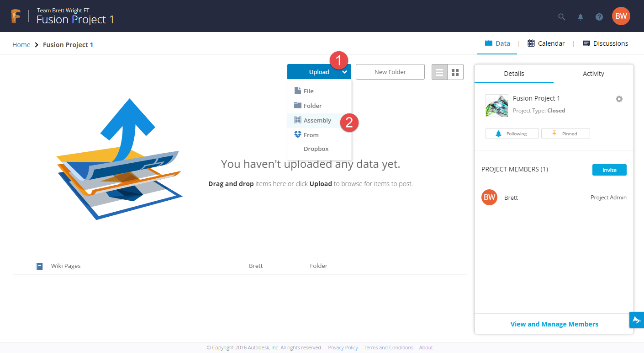The height and width of the screenshot is (353, 644).
Task: Click the Fusion logo in the header
Action: pos(16,16)
